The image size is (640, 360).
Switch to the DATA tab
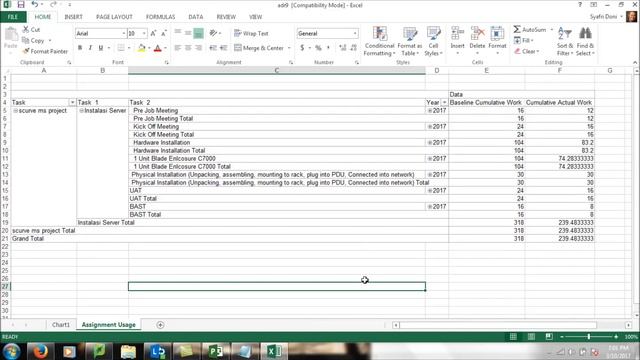click(196, 17)
